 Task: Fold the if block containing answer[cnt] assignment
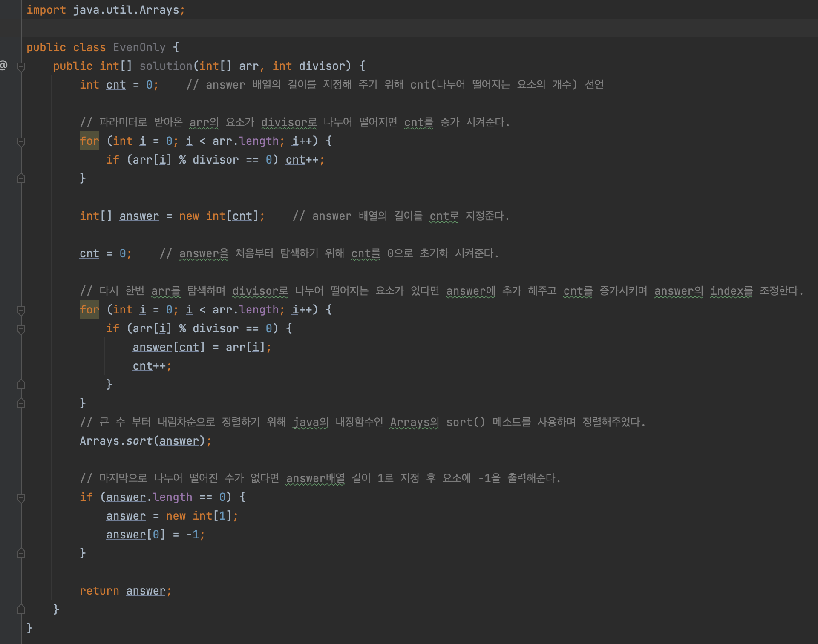coord(21,329)
